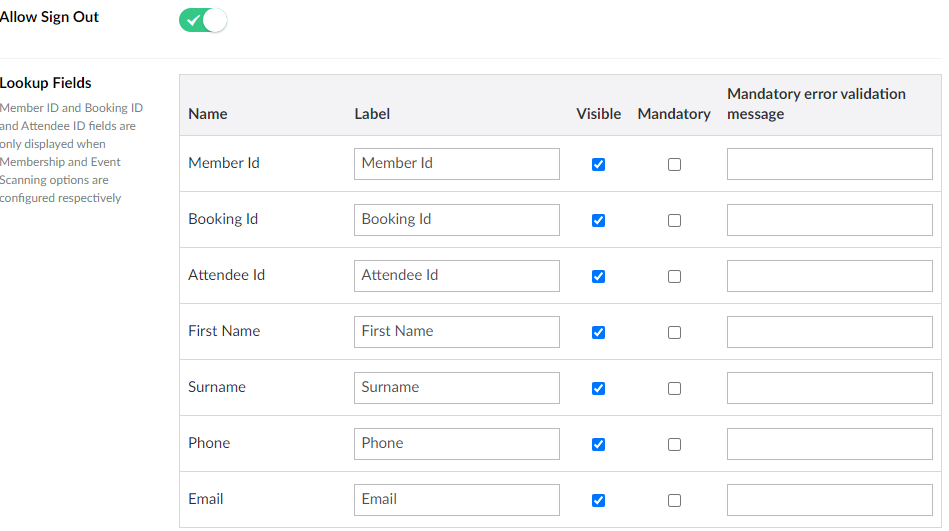Enable Mandatory checkbox for Member Id
949x531 pixels.
pyautogui.click(x=674, y=164)
